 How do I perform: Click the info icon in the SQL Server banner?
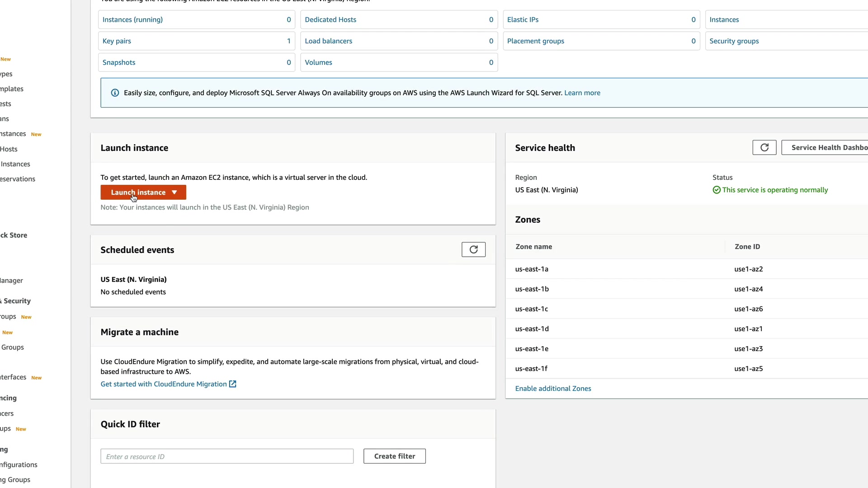[x=115, y=93]
